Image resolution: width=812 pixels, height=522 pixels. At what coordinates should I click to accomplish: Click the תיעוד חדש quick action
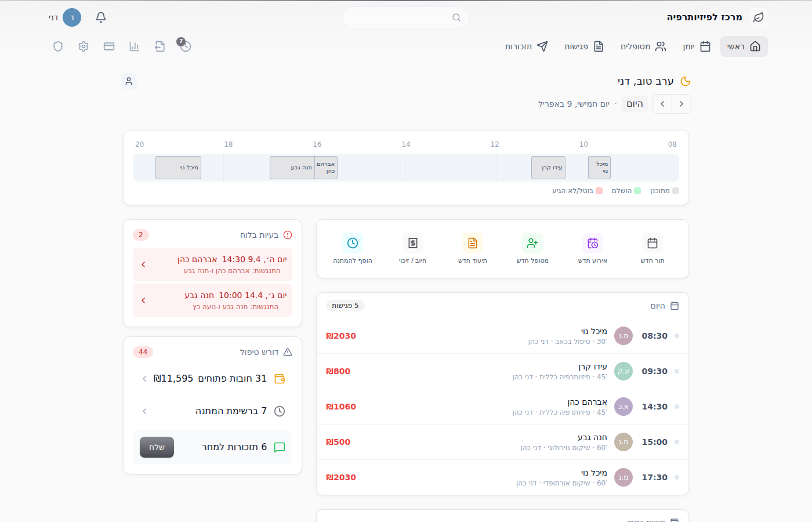473,249
